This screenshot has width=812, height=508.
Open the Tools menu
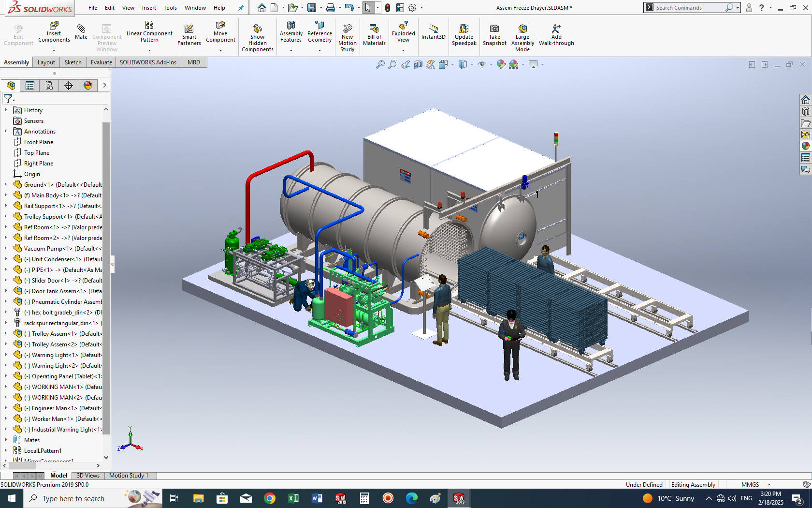pyautogui.click(x=170, y=8)
